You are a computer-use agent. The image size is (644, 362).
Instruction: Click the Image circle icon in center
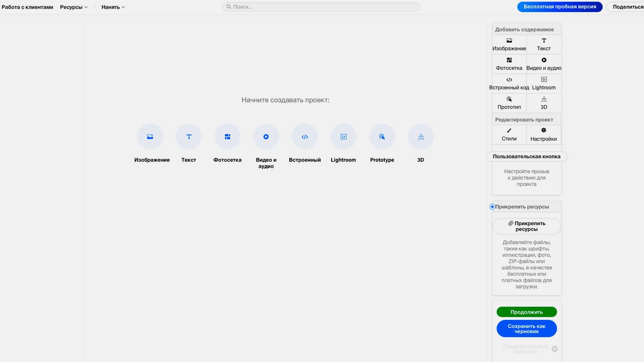pyautogui.click(x=150, y=137)
